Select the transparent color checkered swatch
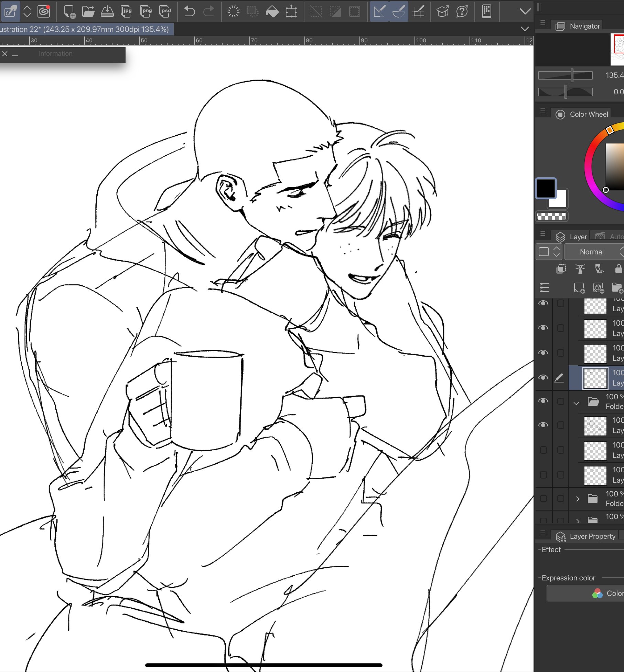The height and width of the screenshot is (672, 624). point(551,216)
